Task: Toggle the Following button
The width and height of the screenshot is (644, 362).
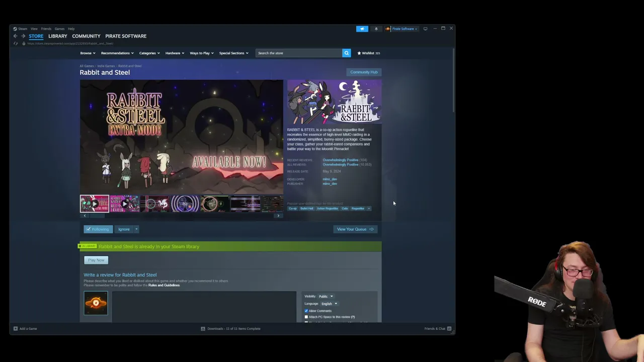Action: pos(98,229)
